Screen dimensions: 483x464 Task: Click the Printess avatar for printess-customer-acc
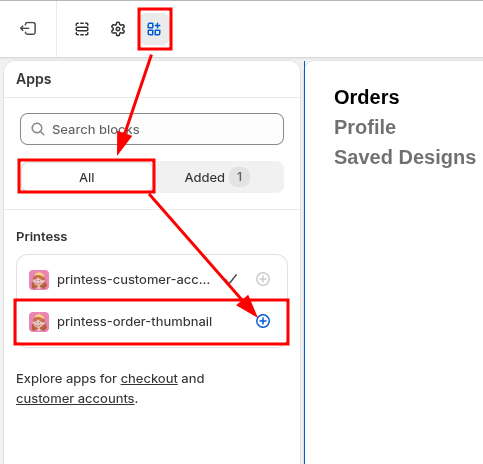pyautogui.click(x=39, y=280)
